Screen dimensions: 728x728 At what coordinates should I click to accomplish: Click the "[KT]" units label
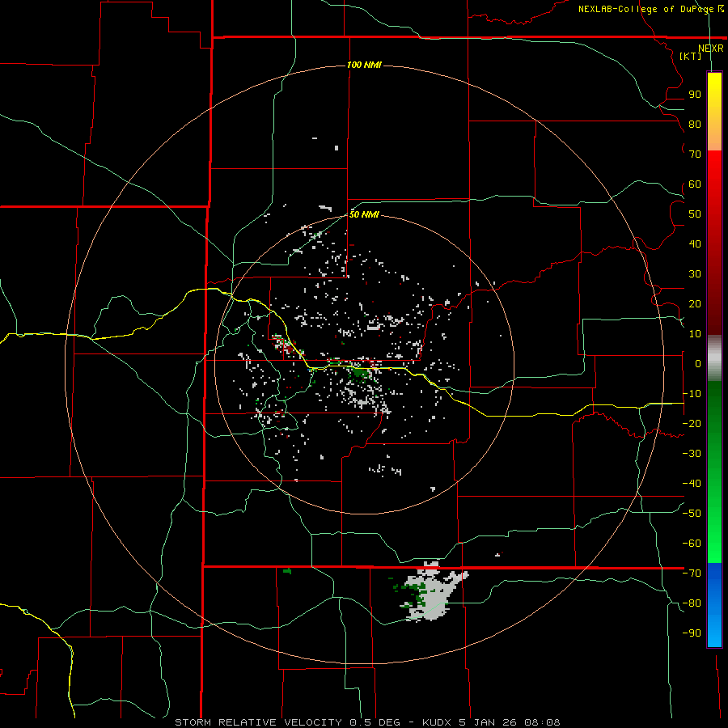click(x=691, y=56)
